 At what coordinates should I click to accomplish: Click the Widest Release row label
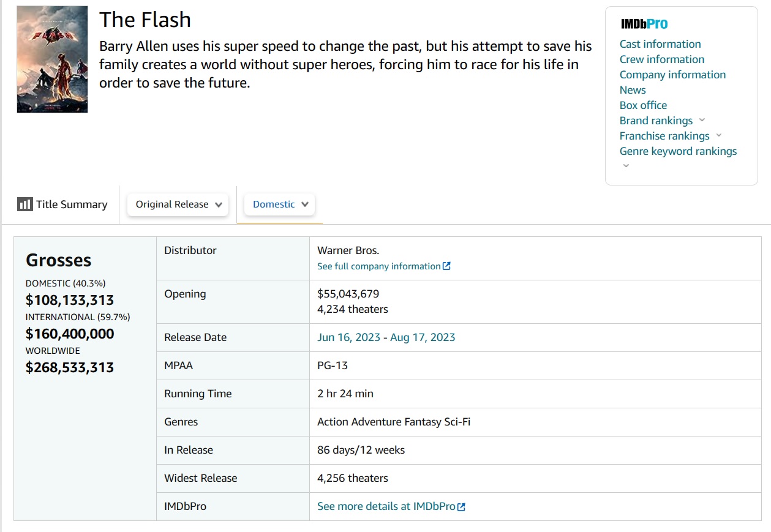tap(201, 478)
